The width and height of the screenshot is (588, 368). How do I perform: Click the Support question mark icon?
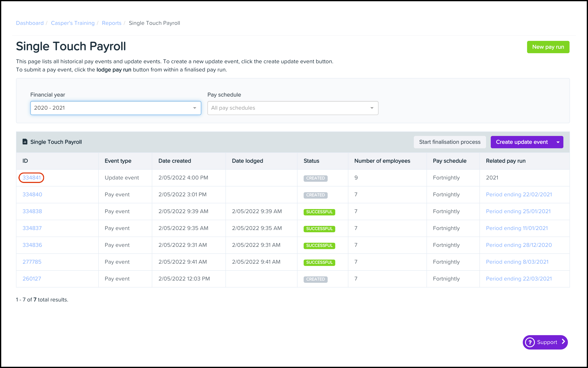point(530,342)
